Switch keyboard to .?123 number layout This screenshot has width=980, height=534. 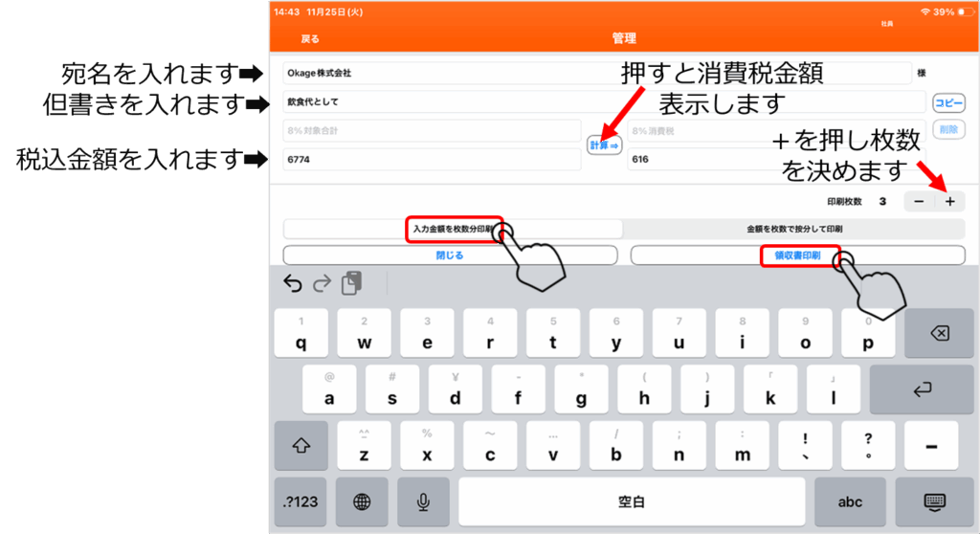(300, 501)
